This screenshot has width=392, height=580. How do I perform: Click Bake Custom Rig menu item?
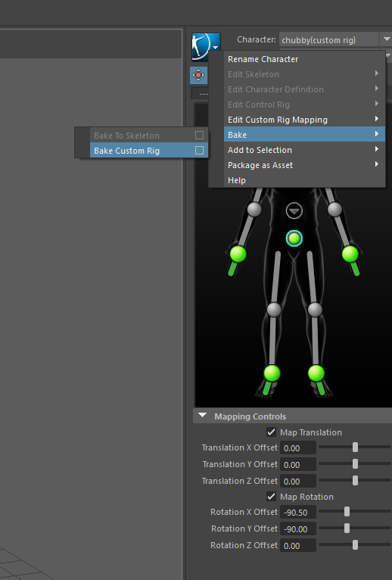click(126, 151)
